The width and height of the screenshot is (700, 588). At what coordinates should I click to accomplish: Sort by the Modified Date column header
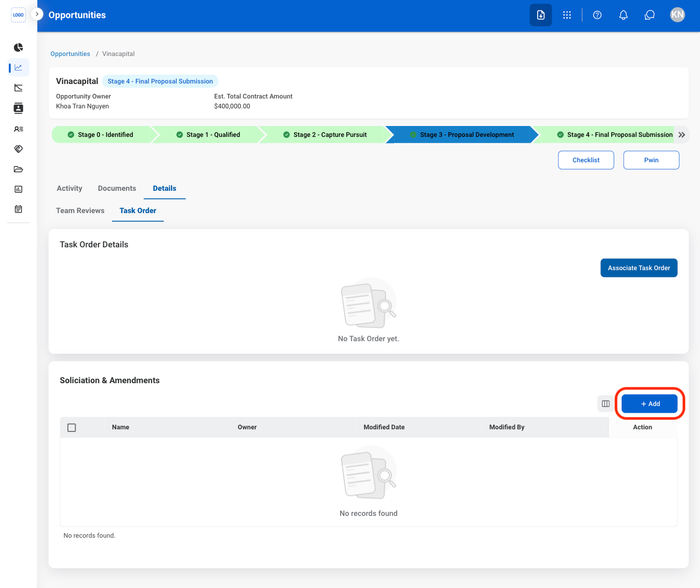[384, 427]
